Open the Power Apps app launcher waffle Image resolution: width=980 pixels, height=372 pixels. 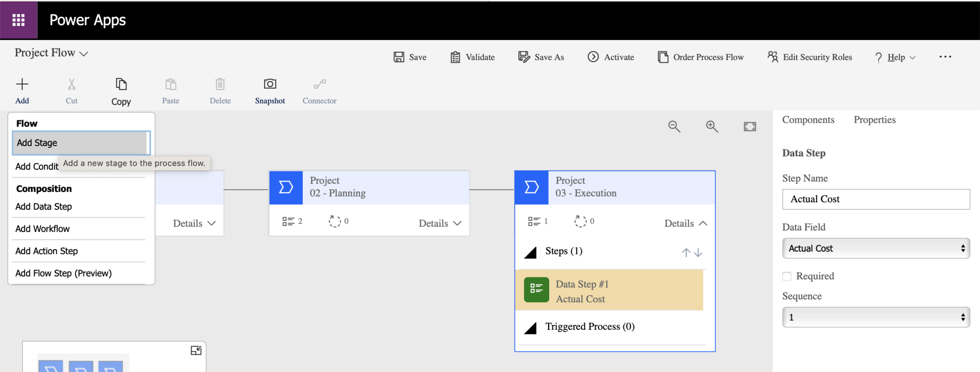[x=18, y=20]
